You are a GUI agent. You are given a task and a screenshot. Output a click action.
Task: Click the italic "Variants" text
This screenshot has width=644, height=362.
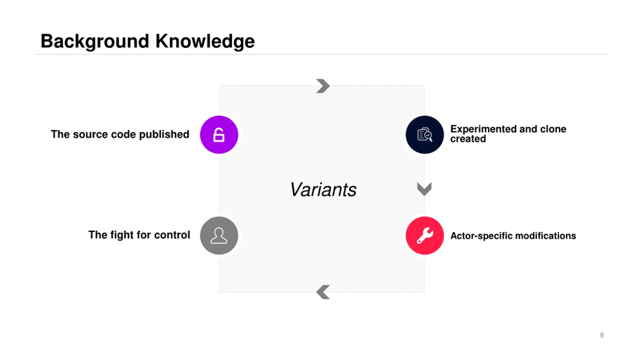tap(323, 190)
